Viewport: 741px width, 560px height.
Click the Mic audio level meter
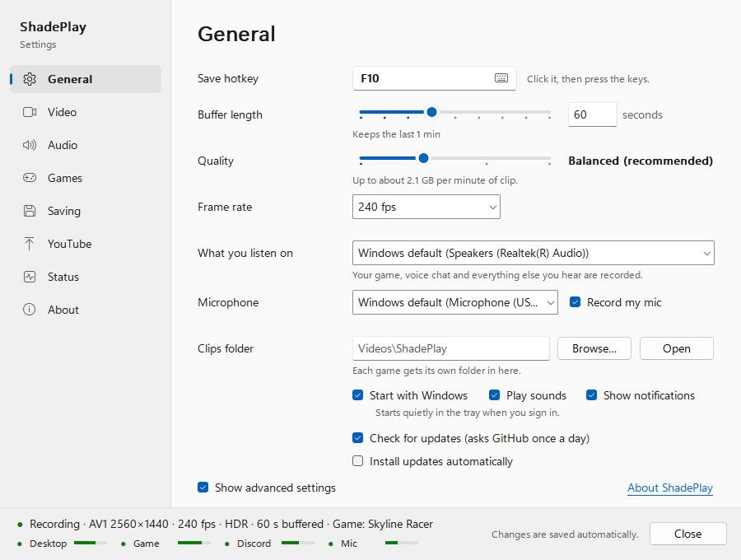pyautogui.click(x=402, y=543)
